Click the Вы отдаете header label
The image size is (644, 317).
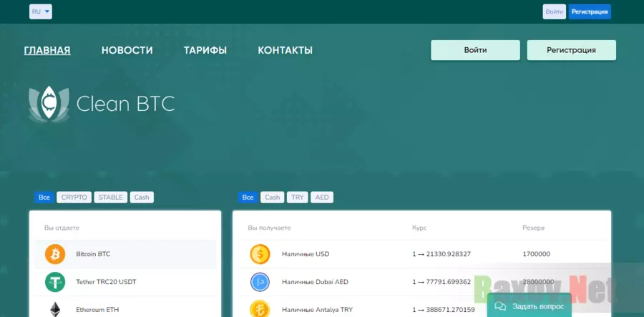pyautogui.click(x=62, y=228)
